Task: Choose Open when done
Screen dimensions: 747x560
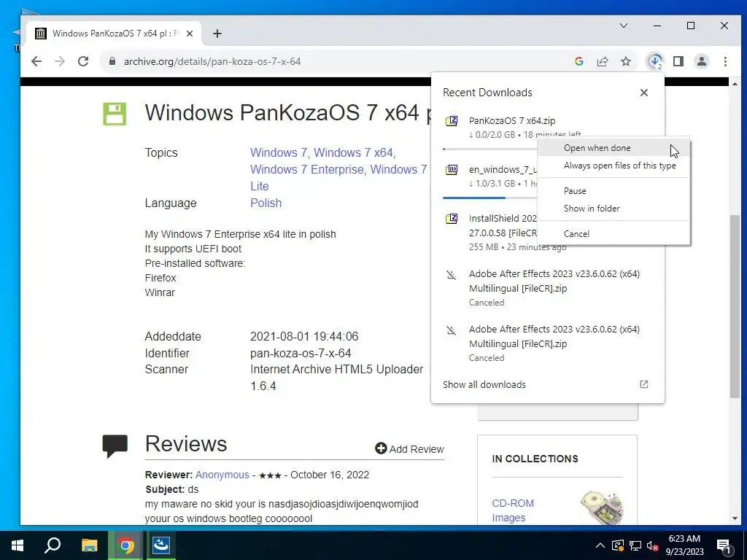Action: click(x=614, y=148)
